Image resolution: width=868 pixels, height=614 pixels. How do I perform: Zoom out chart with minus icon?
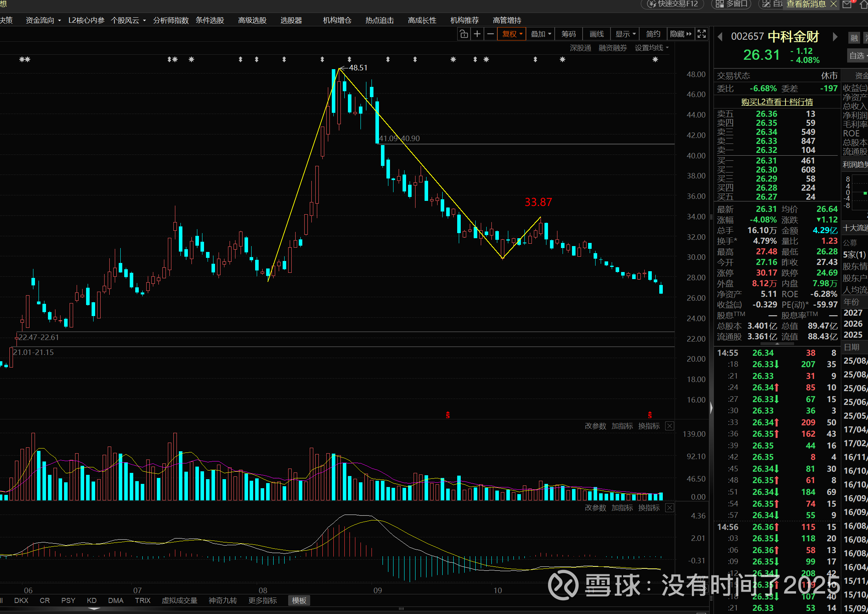490,34
